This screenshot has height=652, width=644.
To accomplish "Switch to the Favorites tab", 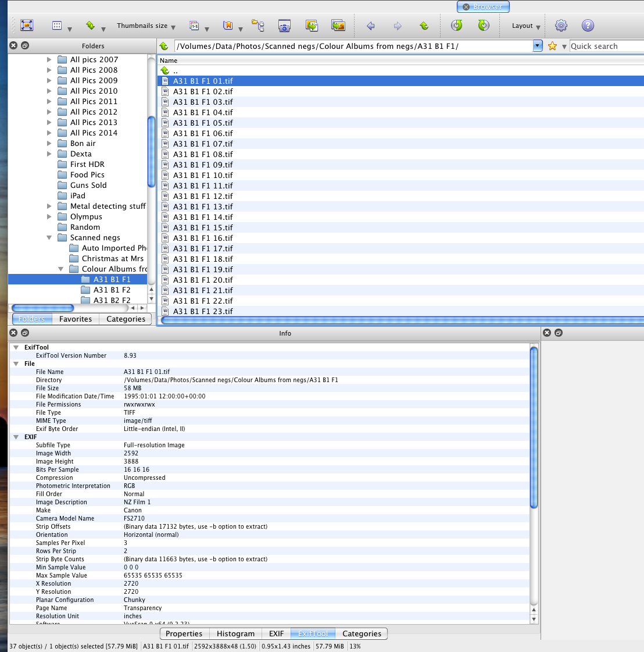I will (76, 319).
